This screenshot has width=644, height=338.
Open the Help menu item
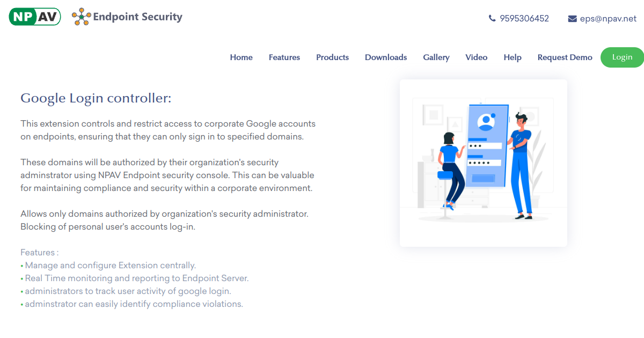(513, 57)
